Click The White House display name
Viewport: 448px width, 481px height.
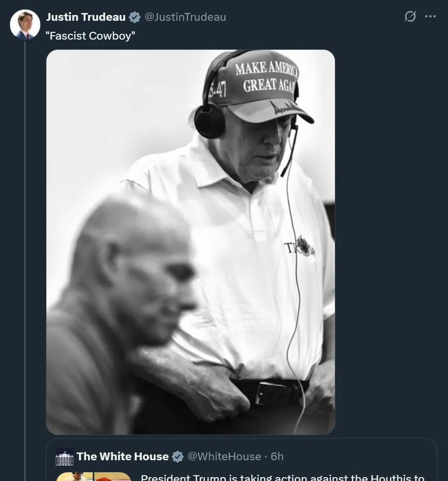pyautogui.click(x=122, y=456)
